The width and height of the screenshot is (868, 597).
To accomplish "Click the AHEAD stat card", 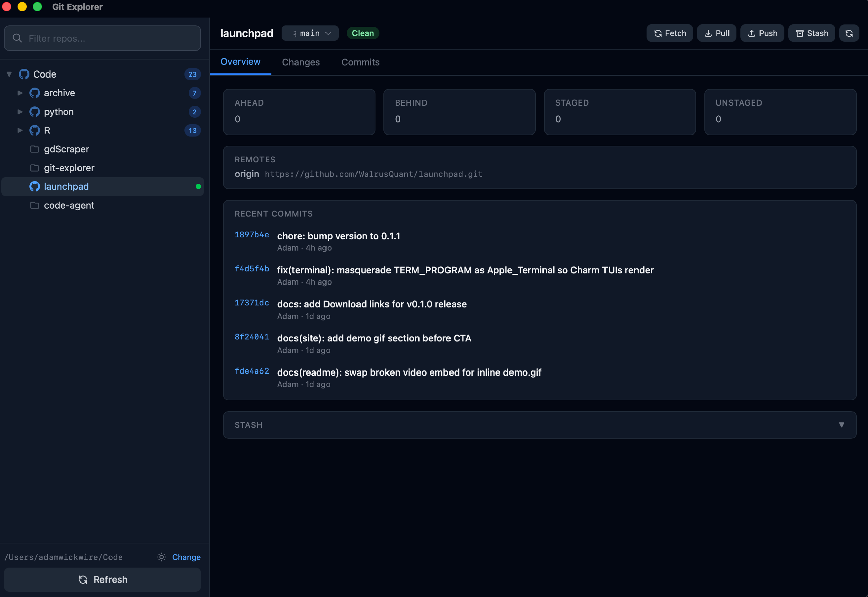I will (x=299, y=112).
